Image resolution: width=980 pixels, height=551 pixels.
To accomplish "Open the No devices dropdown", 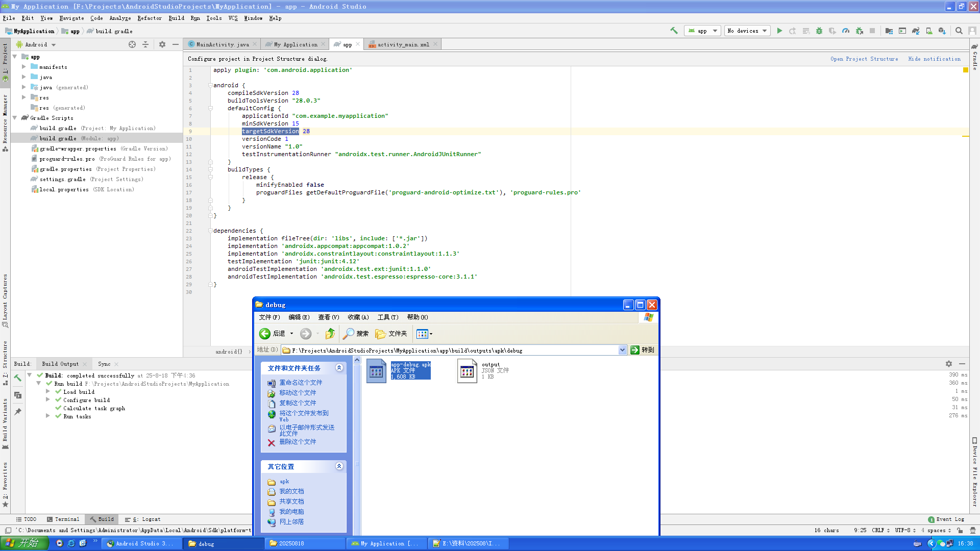I will point(748,31).
